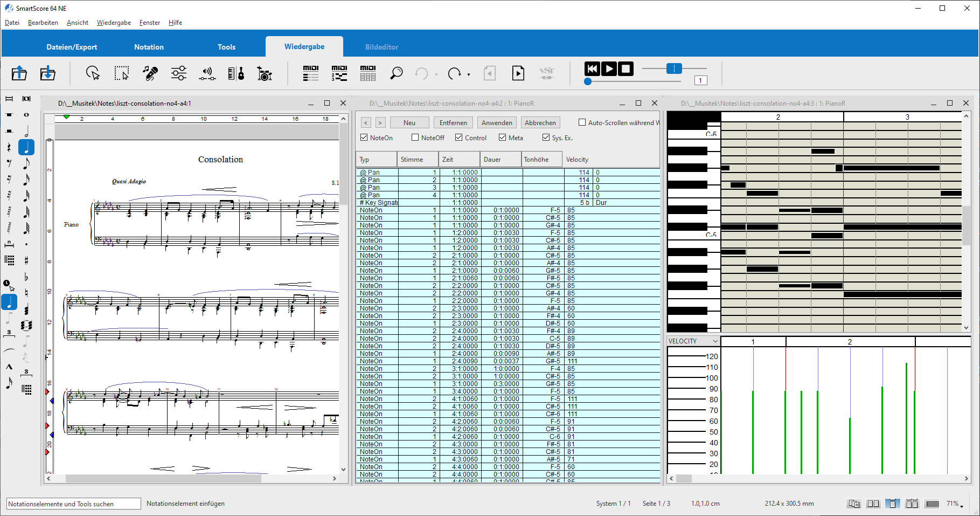Screen dimensions: 980x516
Task: Click the arrow selection tool
Action: coord(93,73)
